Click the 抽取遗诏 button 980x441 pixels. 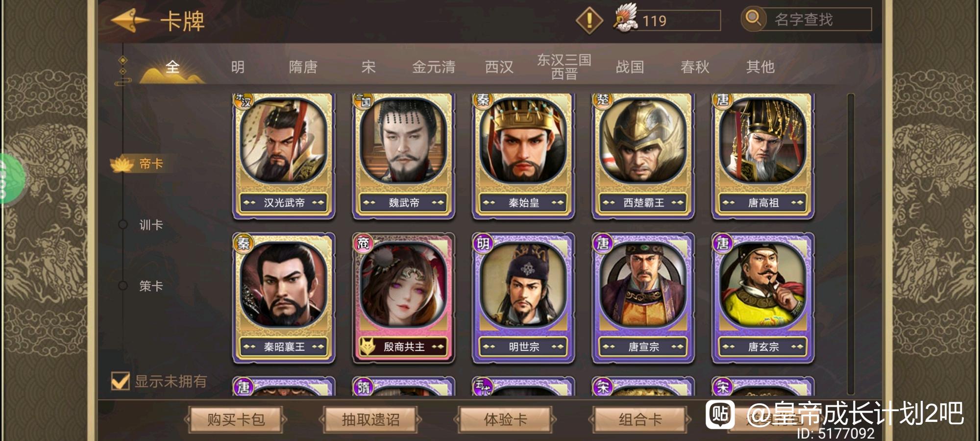pyautogui.click(x=370, y=419)
